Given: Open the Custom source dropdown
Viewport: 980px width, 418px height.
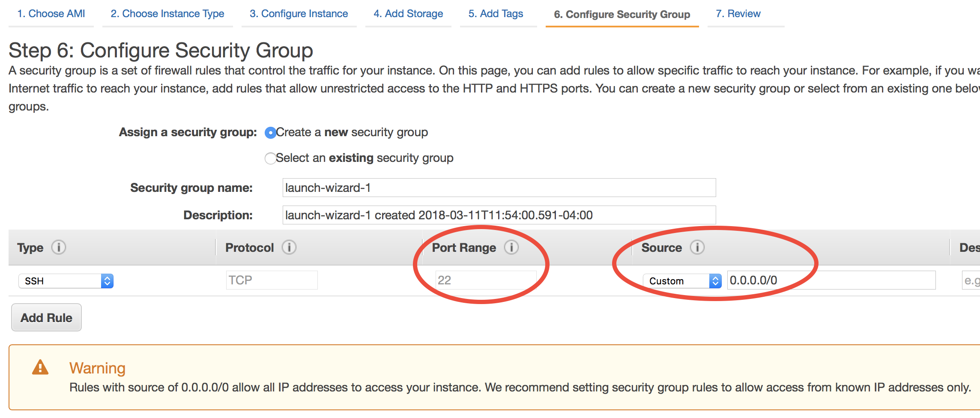Looking at the screenshot, I should click(x=682, y=281).
